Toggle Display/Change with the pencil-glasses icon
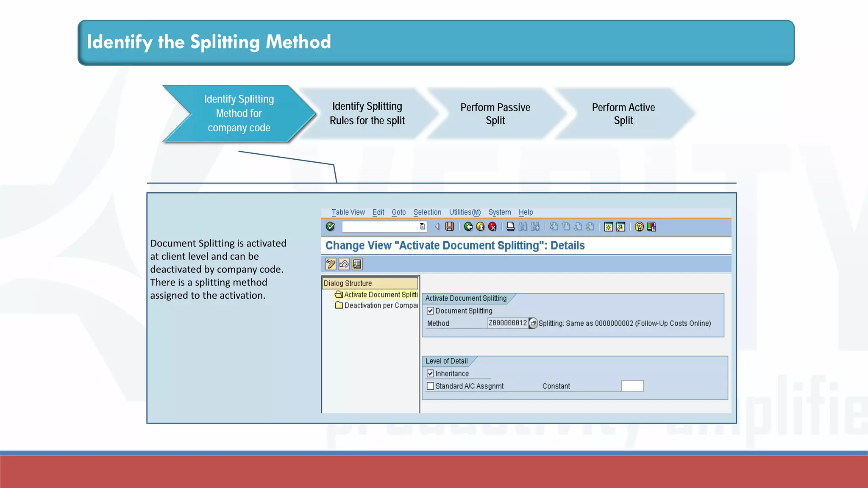 [331, 264]
